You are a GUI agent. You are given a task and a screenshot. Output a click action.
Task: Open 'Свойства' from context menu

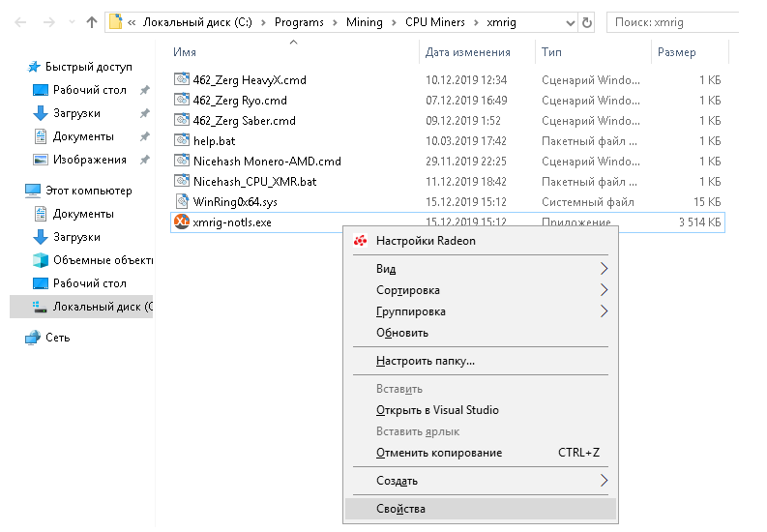coord(481,509)
